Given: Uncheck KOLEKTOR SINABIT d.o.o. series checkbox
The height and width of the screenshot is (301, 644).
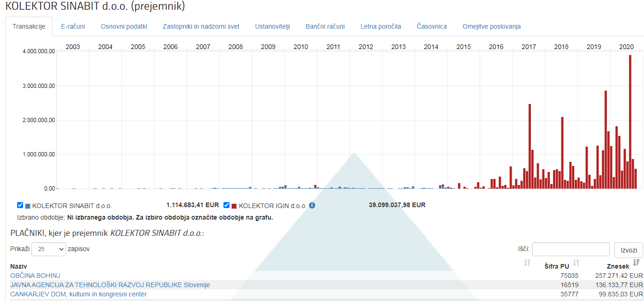Looking at the screenshot, I should coord(20,205).
